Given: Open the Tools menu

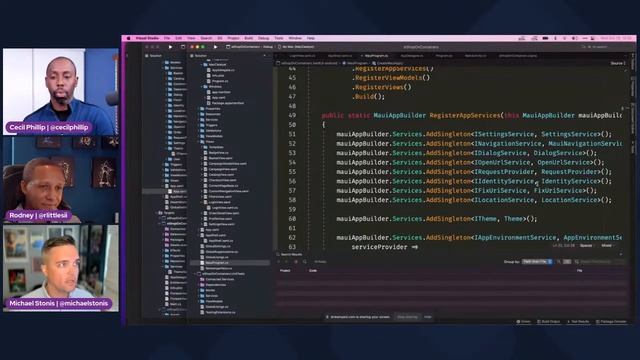Looking at the screenshot, I should [x=279, y=38].
